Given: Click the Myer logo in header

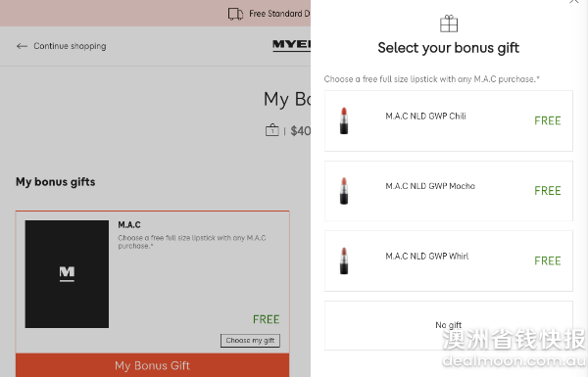Looking at the screenshot, I should (x=291, y=45).
